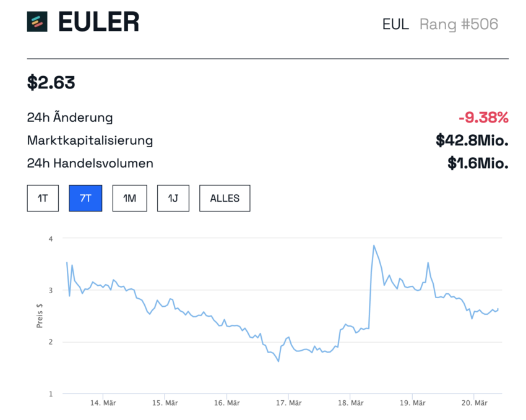Viewport: 526px width, 420px height.
Task: Click the Euler logo icon
Action: pos(37,22)
